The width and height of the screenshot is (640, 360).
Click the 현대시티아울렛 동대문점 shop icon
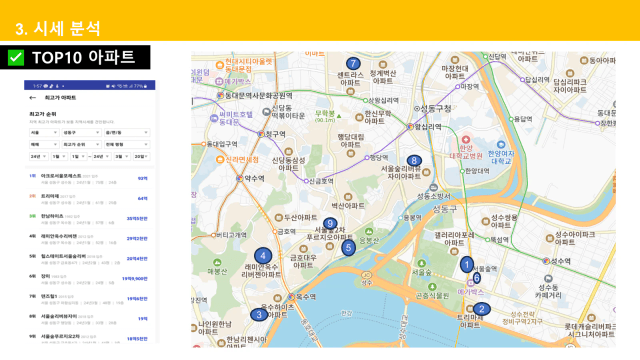(220, 64)
